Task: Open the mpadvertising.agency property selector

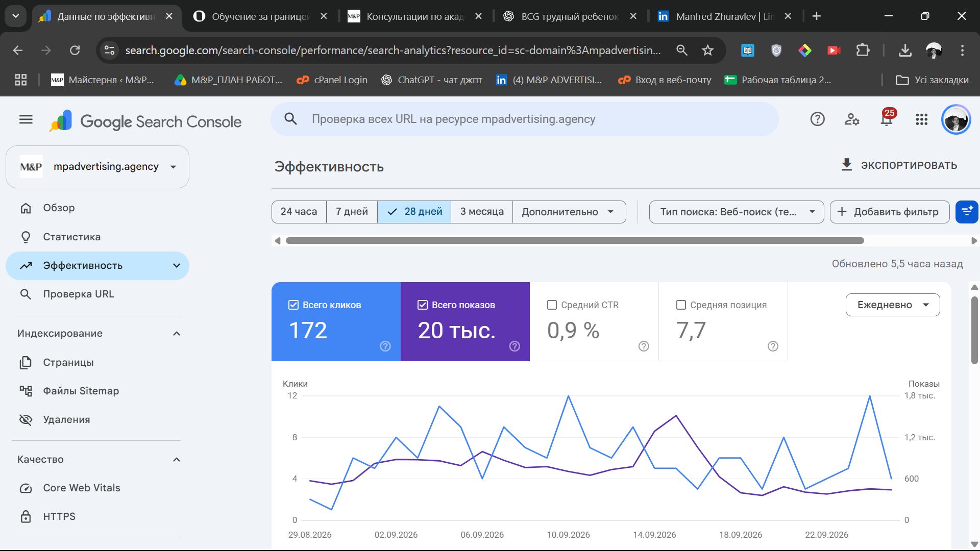Action: click(97, 167)
